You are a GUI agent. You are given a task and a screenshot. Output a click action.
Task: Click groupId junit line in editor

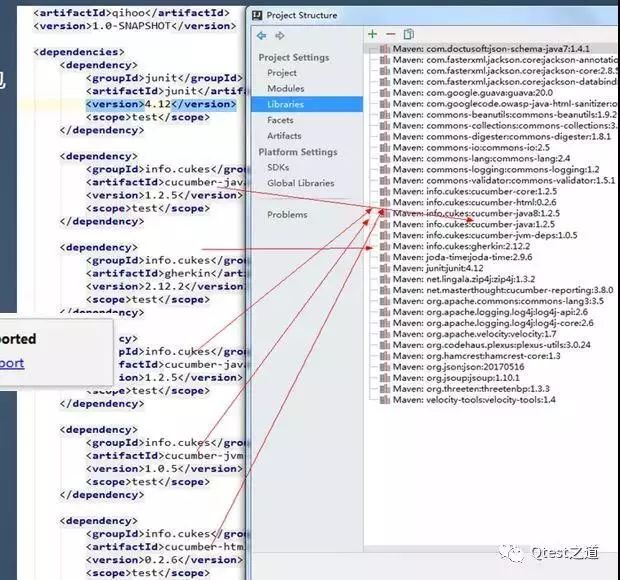[x=164, y=78]
